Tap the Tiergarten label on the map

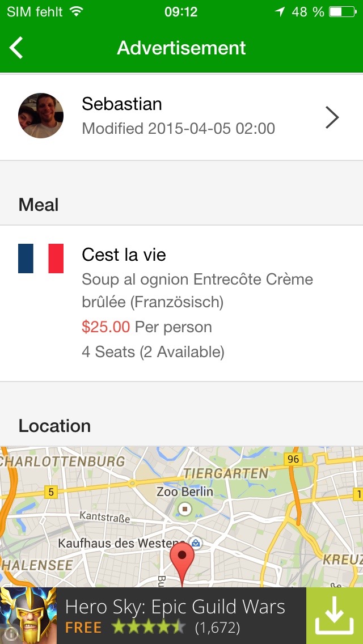point(225,473)
